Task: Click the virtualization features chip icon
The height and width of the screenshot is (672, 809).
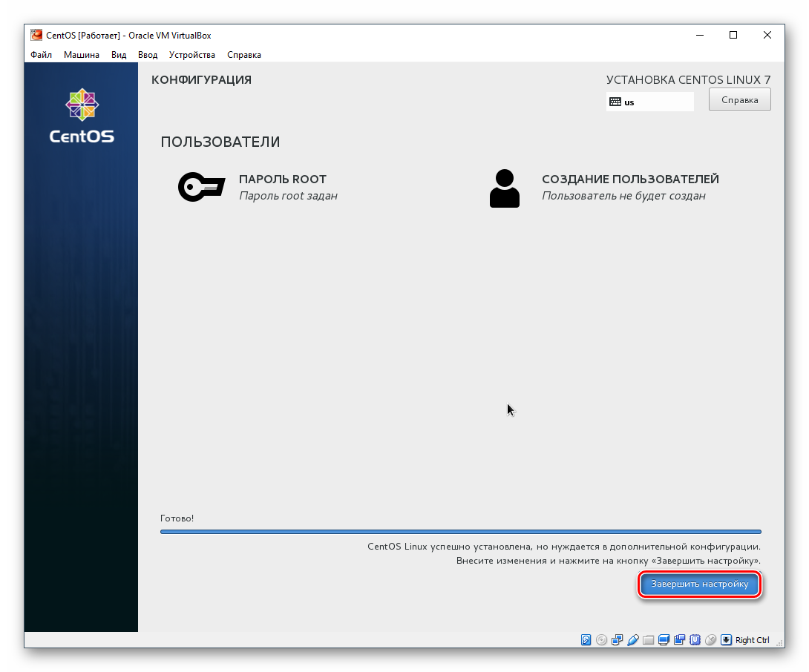Action: point(695,639)
